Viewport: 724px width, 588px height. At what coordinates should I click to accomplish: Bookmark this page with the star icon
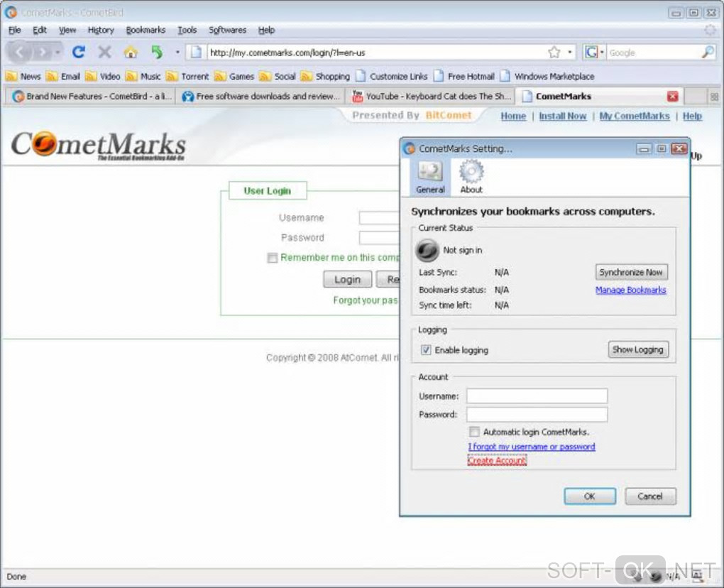[x=554, y=52]
